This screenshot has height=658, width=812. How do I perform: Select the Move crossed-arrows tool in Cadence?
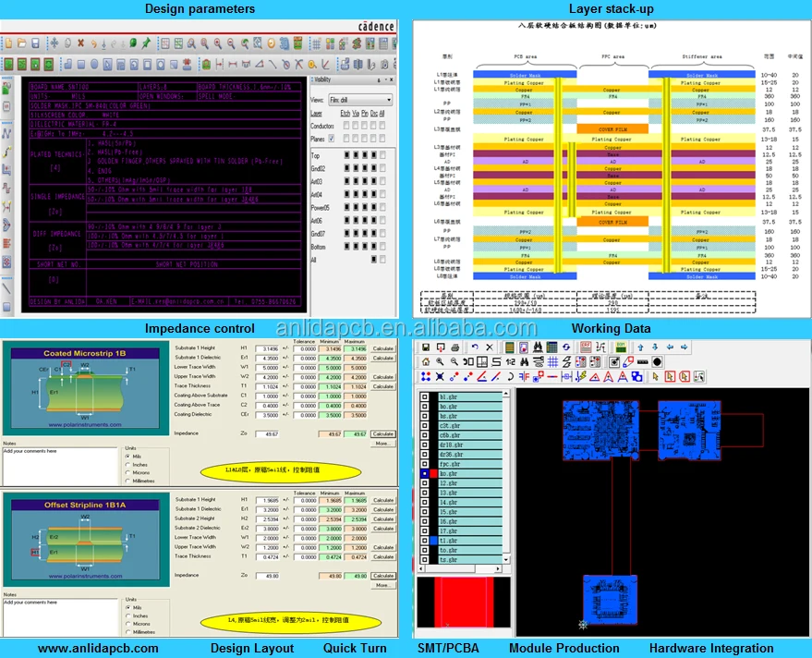click(x=54, y=43)
